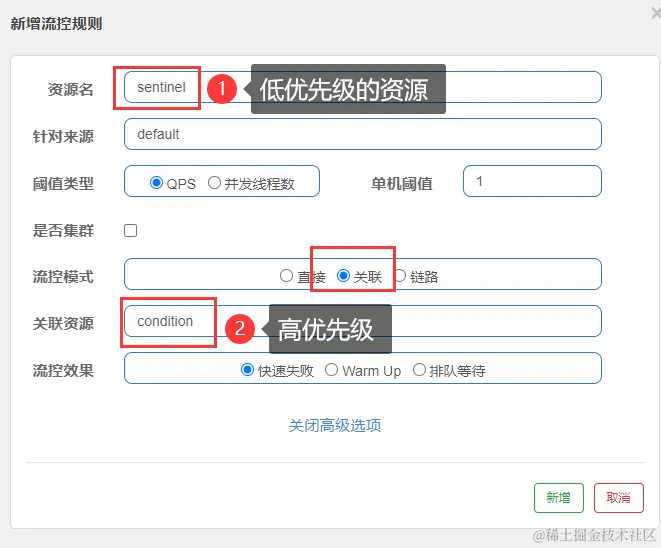Choose 链路 flow control mode
This screenshot has width=661, height=548.
400,276
